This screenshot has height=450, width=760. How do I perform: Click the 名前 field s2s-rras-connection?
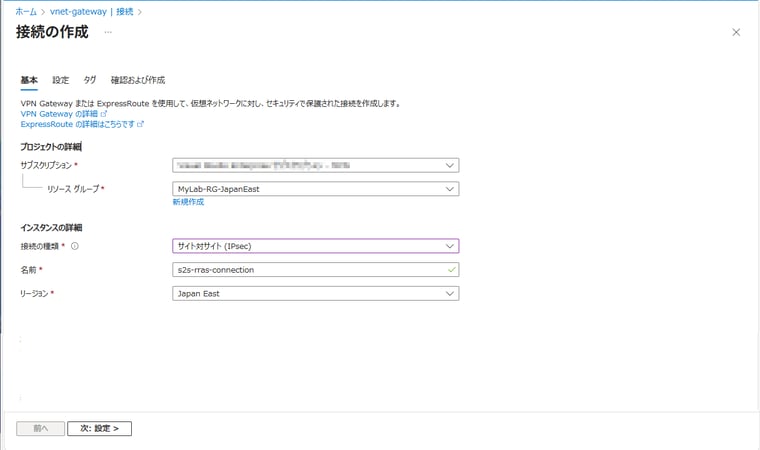tap(316, 270)
